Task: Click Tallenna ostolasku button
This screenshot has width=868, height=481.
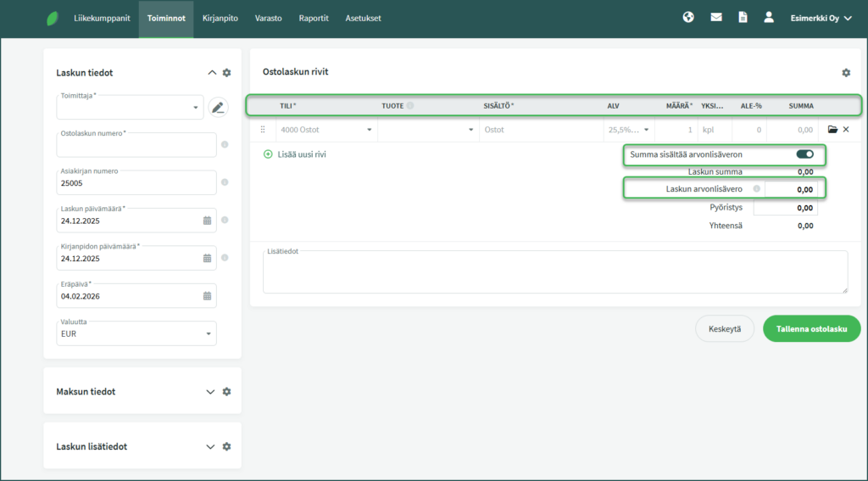Action: 811,328
